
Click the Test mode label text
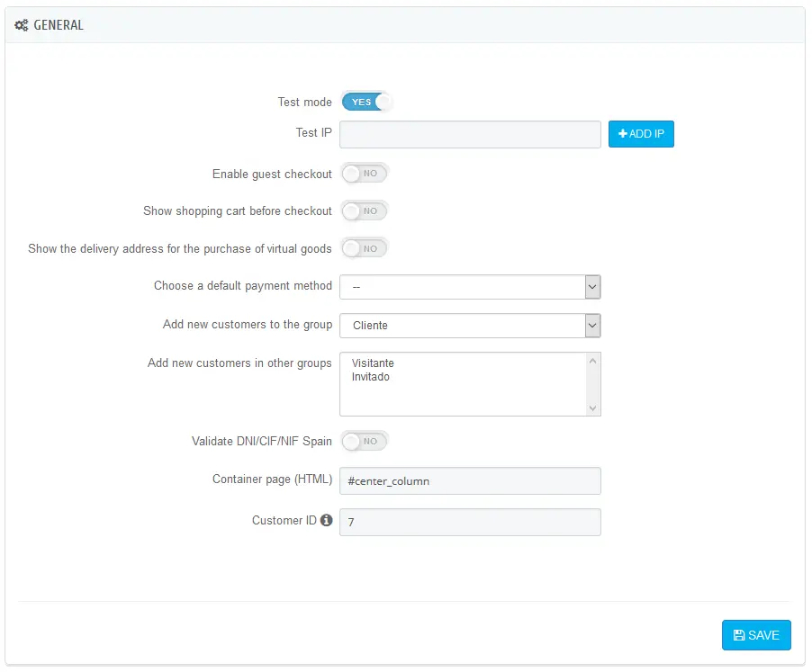point(304,103)
